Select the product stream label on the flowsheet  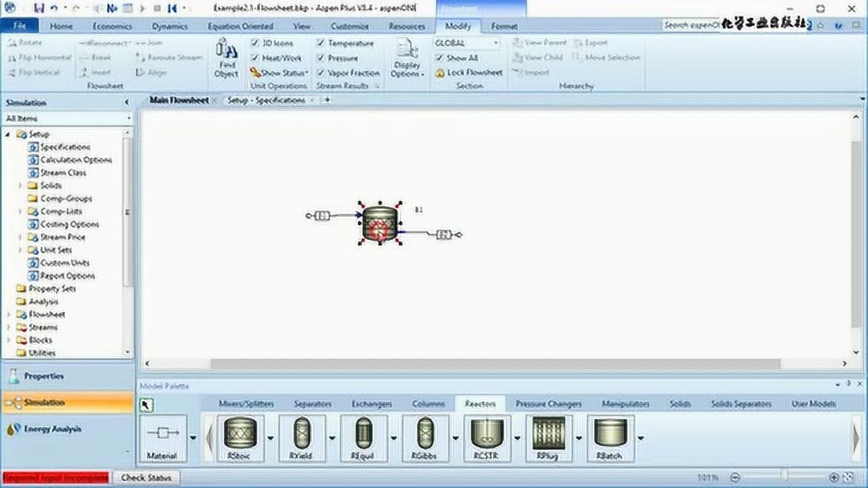(443, 235)
